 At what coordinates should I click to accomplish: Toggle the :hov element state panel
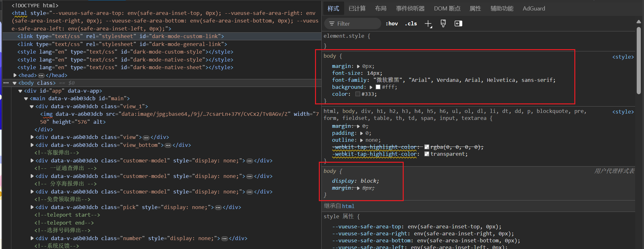[x=392, y=23]
